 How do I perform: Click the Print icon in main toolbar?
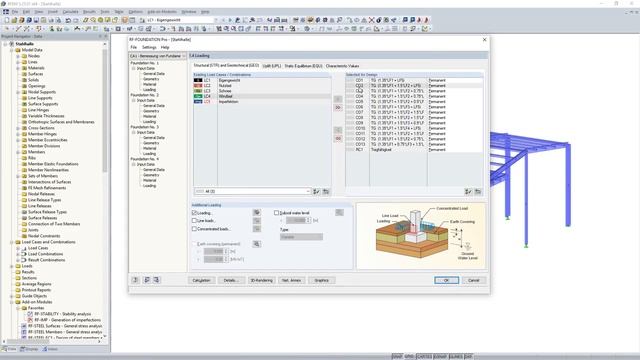[x=51, y=20]
